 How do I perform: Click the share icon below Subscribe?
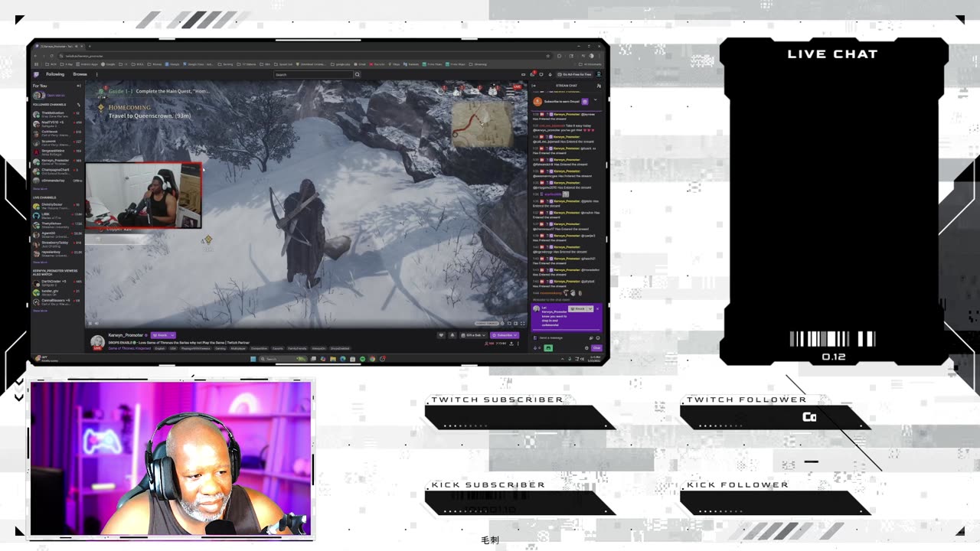pyautogui.click(x=511, y=344)
